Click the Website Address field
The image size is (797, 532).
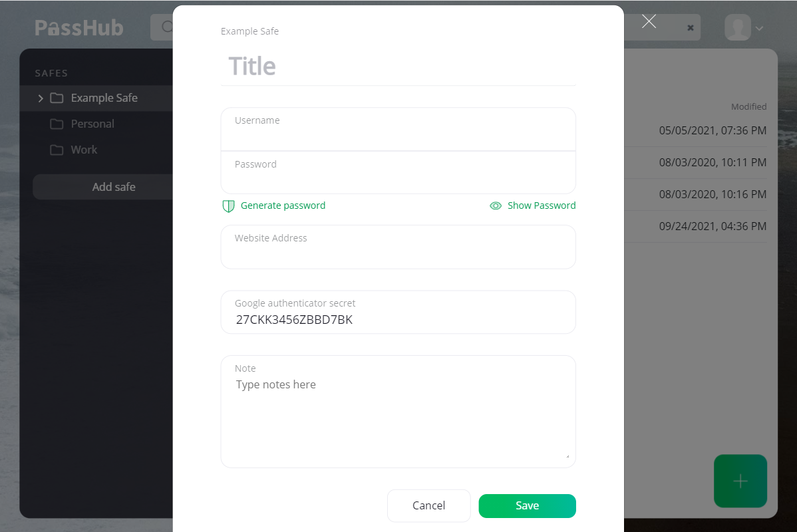398,247
